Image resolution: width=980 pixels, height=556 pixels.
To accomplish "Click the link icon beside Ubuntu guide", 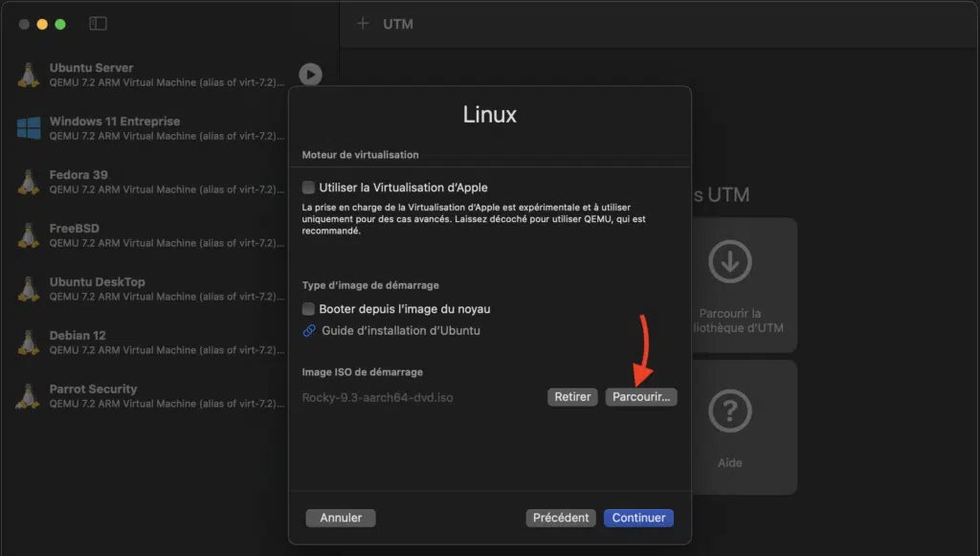I will (x=309, y=330).
